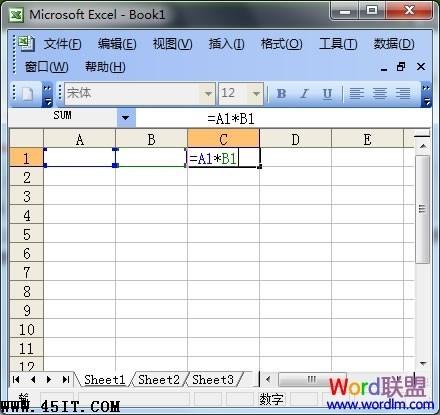440x415 pixels.
Task: Click the 数字 status bar indicator
Action: pyautogui.click(x=271, y=399)
